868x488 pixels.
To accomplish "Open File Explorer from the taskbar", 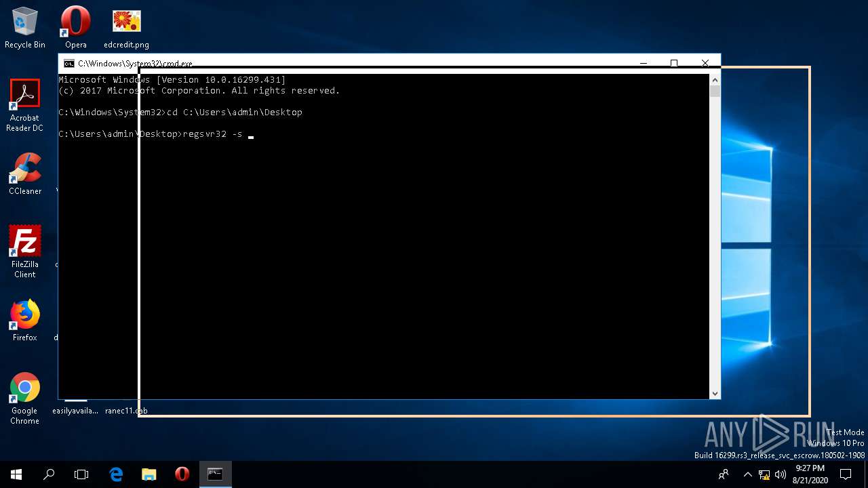I will pos(149,474).
